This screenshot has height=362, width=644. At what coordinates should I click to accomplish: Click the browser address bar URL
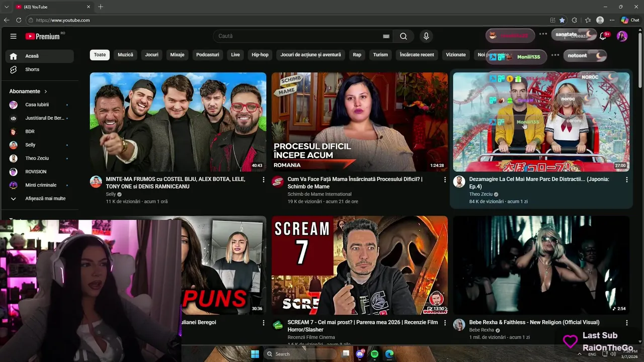63,20
